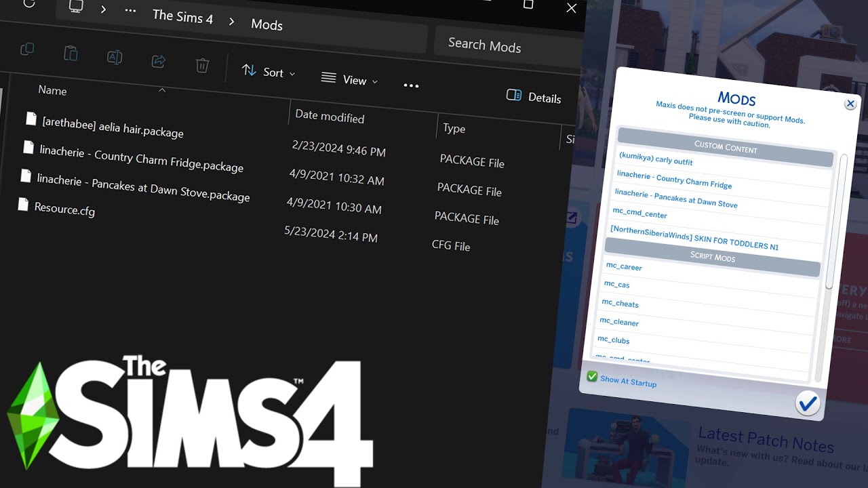Click the Paste clipboard icon
This screenshot has height=488, width=868.
(71, 53)
